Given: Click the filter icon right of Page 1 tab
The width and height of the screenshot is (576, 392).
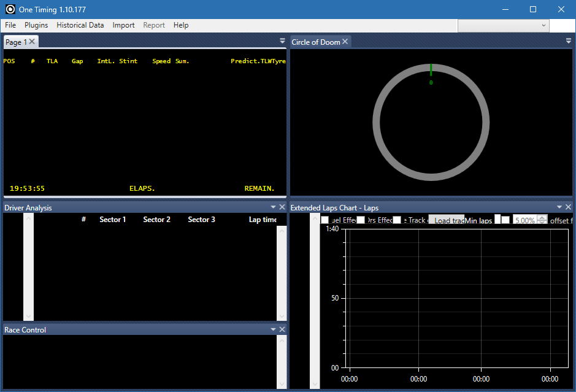Looking at the screenshot, I should click(x=282, y=41).
